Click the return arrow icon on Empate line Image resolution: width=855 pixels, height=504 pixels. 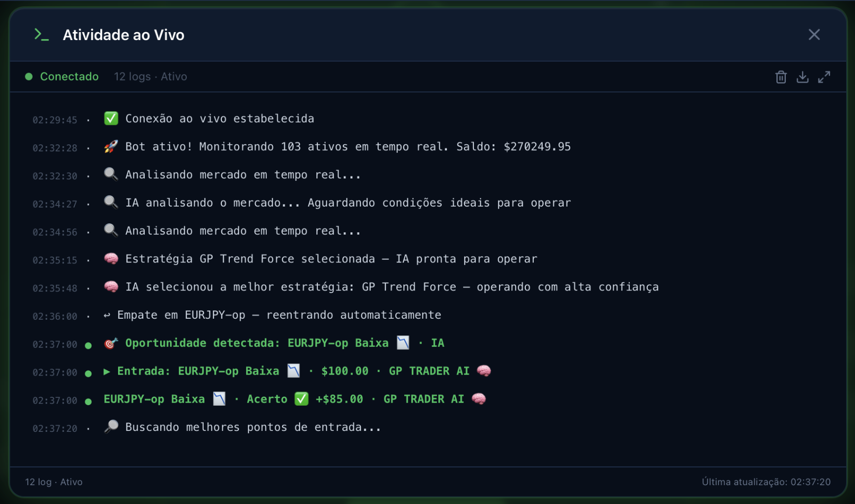coord(107,315)
